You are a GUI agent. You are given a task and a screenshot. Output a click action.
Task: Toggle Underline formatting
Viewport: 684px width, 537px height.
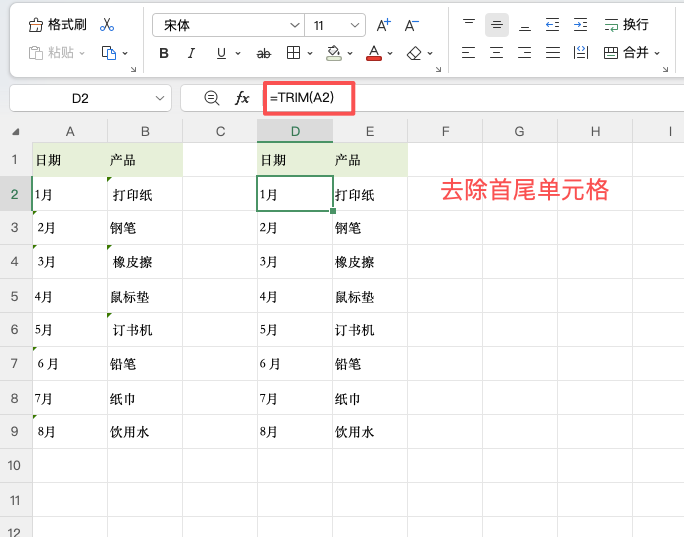click(221, 53)
